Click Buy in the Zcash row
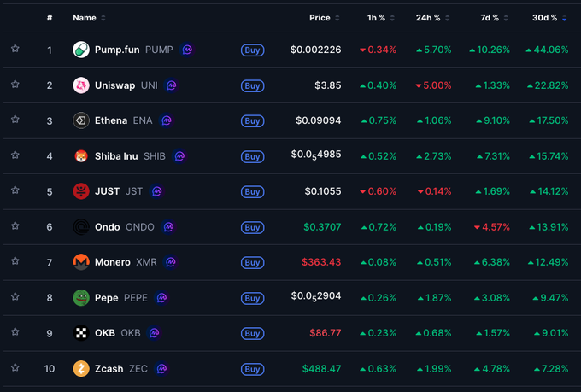Image resolution: width=581 pixels, height=392 pixels. click(252, 369)
